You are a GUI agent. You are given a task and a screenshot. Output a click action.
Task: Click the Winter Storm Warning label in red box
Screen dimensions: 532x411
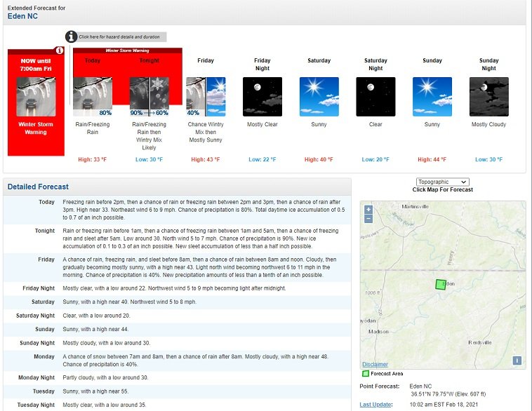tap(36, 128)
